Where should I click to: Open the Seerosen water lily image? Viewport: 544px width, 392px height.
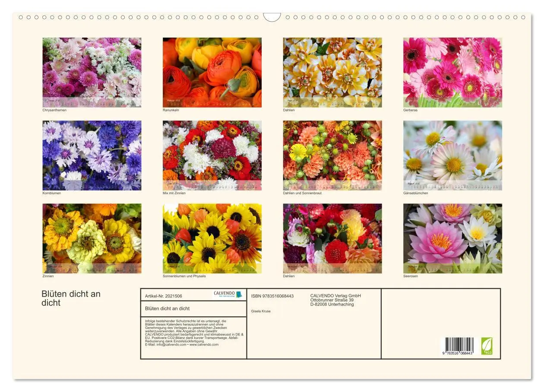452,238
